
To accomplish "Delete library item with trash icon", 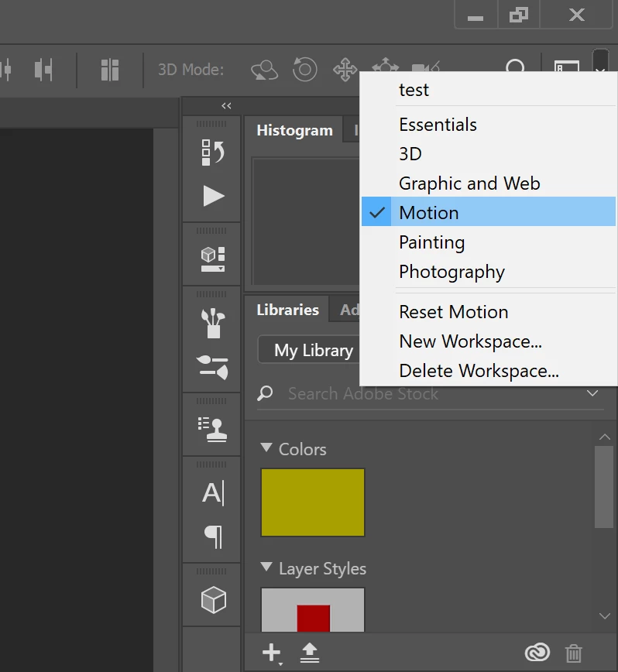I will point(573,653).
